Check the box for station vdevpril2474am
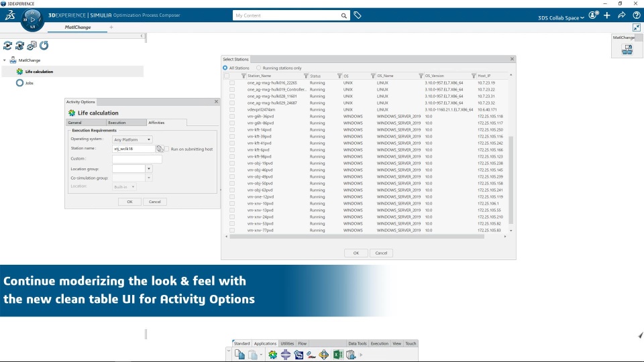 click(232, 109)
